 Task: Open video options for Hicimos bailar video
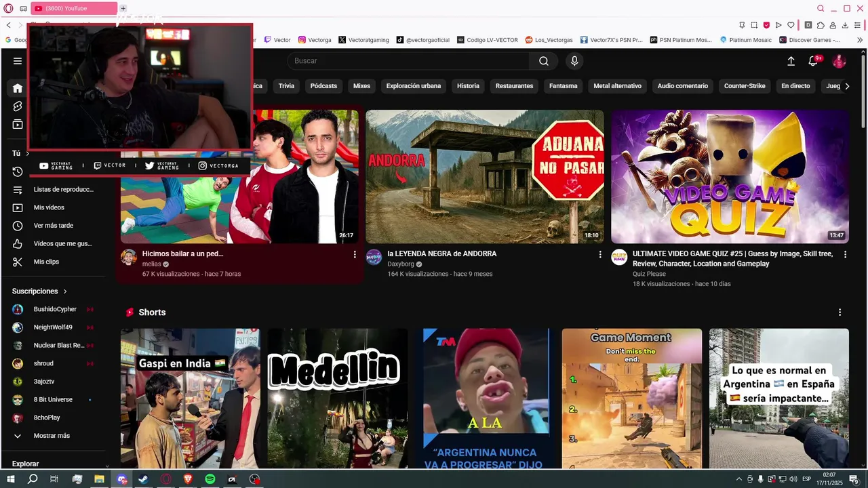click(x=354, y=254)
